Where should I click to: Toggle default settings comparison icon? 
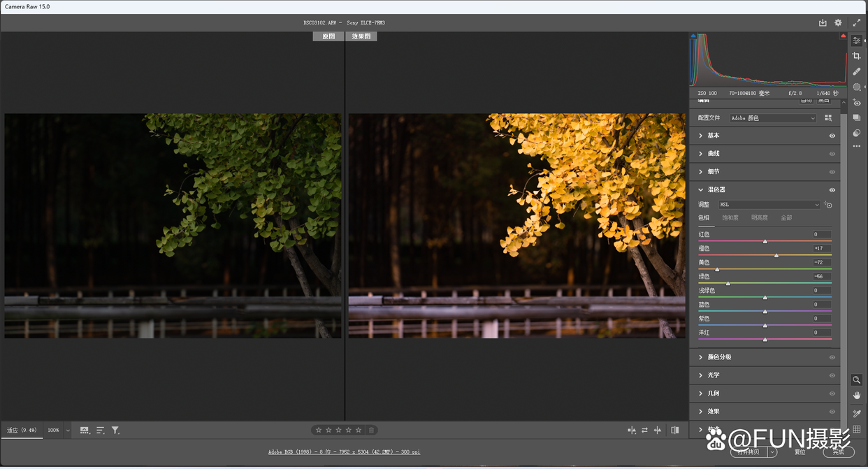coord(674,431)
